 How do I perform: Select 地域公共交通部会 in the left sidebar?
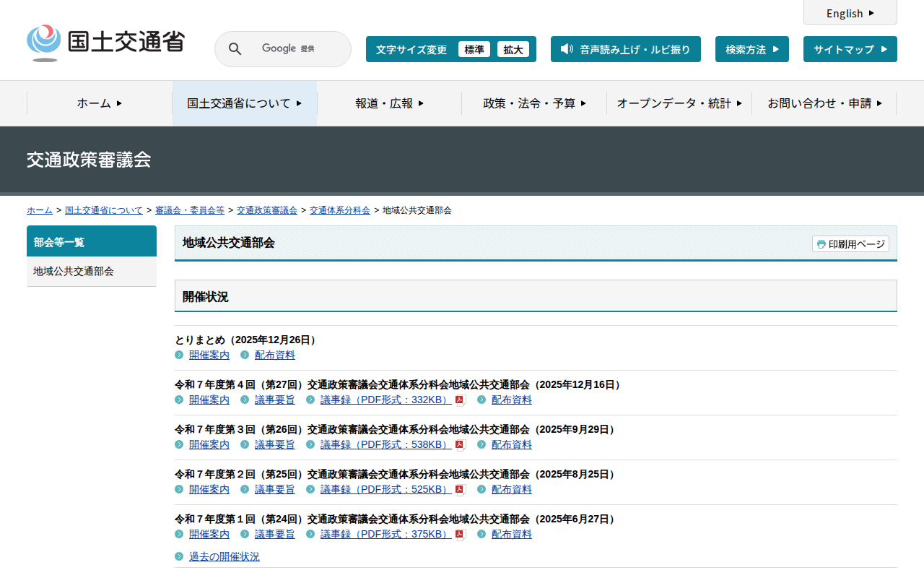click(74, 272)
